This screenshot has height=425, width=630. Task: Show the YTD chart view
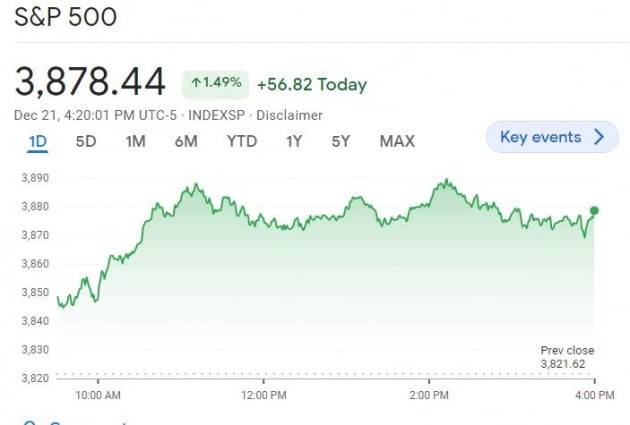[241, 141]
